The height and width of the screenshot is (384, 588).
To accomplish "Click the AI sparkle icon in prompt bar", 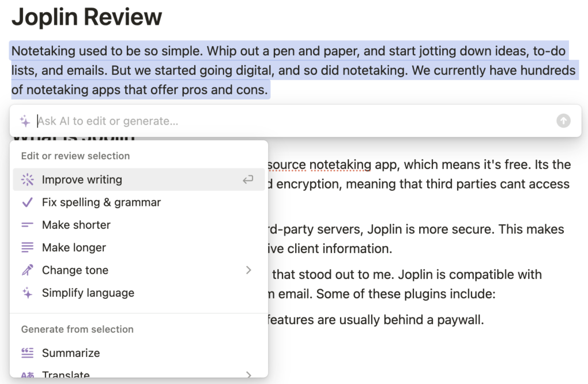I will (x=25, y=121).
